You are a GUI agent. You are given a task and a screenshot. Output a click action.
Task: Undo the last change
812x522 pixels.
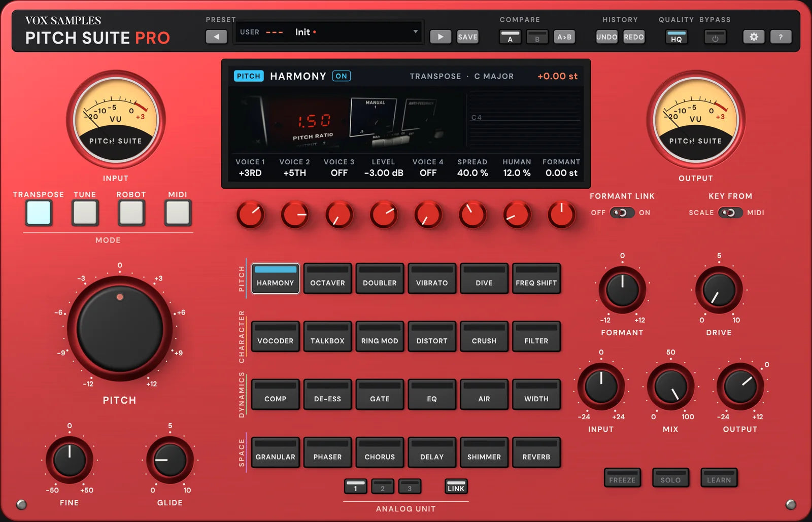[x=606, y=37]
